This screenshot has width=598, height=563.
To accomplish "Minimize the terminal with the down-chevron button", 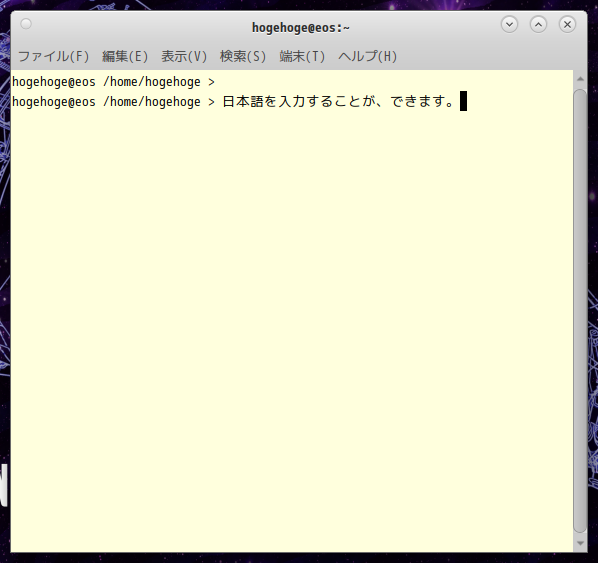I will click(509, 24).
